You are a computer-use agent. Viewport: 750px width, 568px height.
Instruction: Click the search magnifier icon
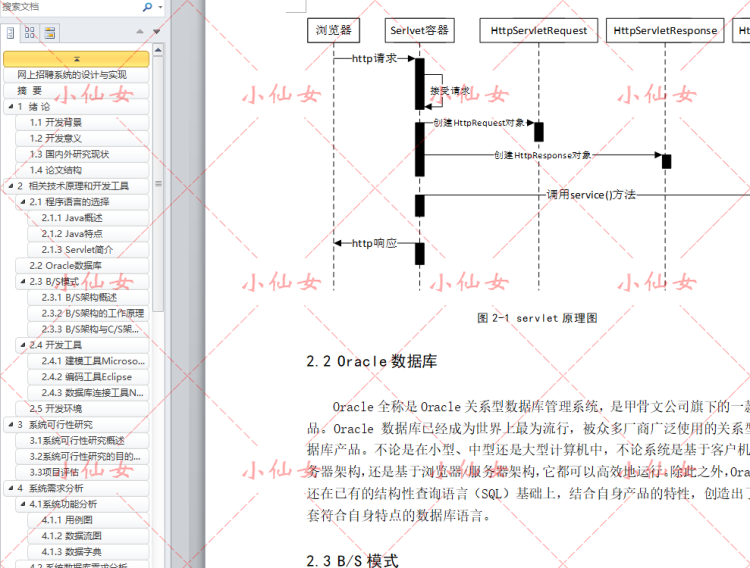[147, 7]
